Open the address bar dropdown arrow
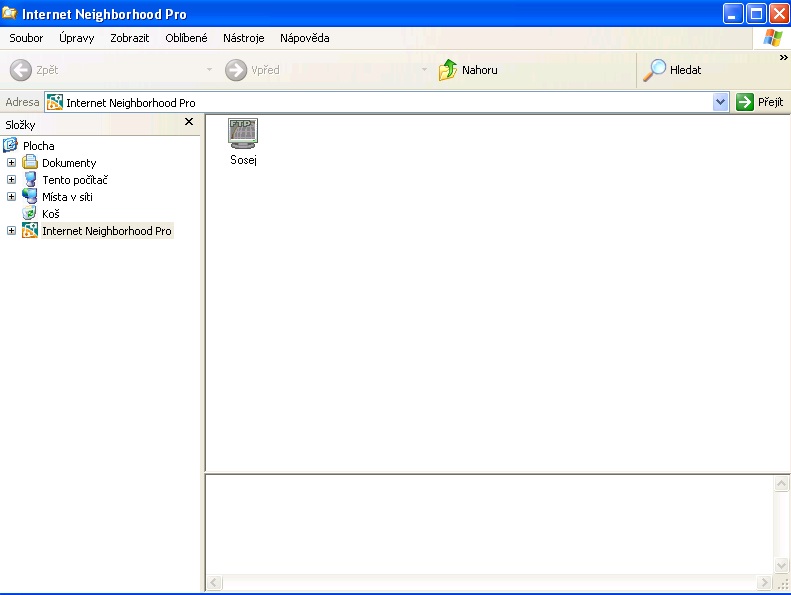The image size is (791, 595). (x=720, y=102)
